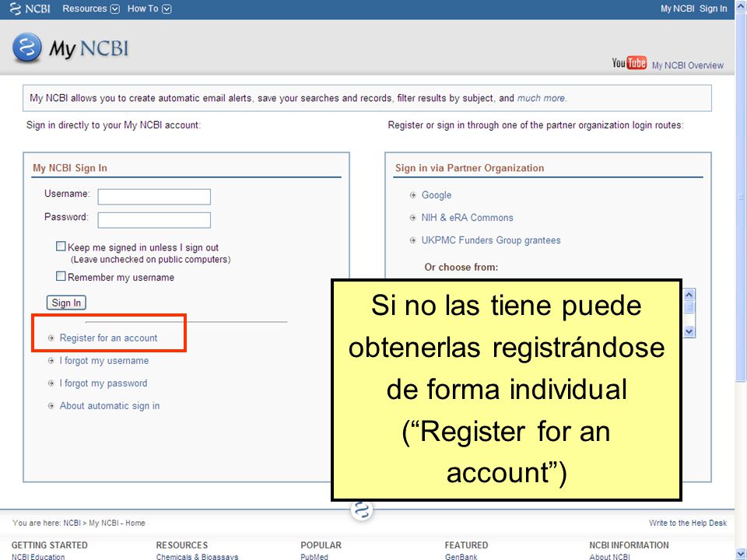Viewport: 747px width, 560px height.
Task: Open I forgot my password link
Action: (103, 383)
